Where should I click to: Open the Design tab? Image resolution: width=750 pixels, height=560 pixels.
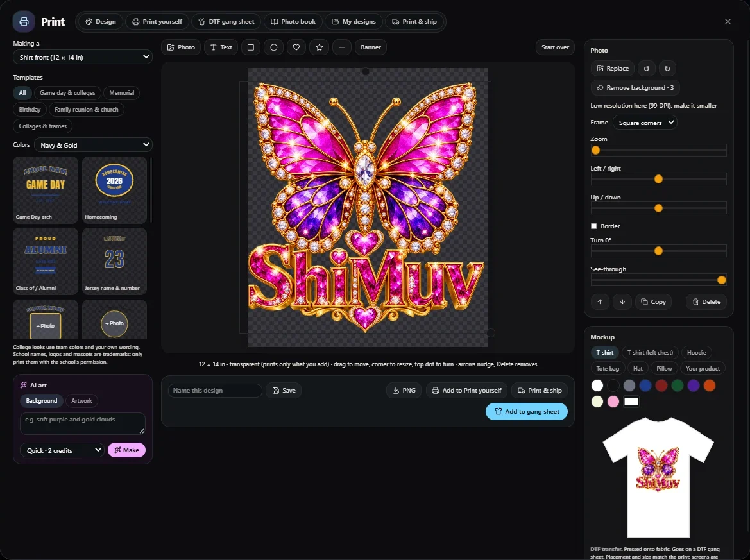pyautogui.click(x=101, y=22)
